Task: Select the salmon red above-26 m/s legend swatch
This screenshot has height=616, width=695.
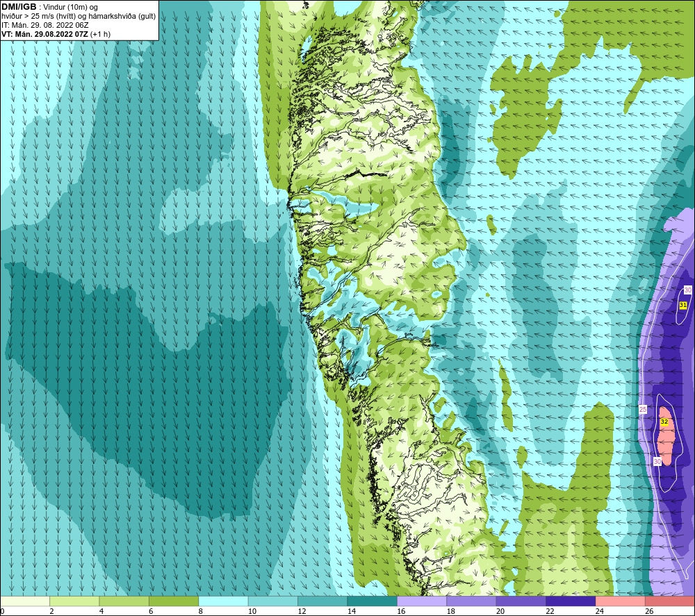Action: pos(670,601)
